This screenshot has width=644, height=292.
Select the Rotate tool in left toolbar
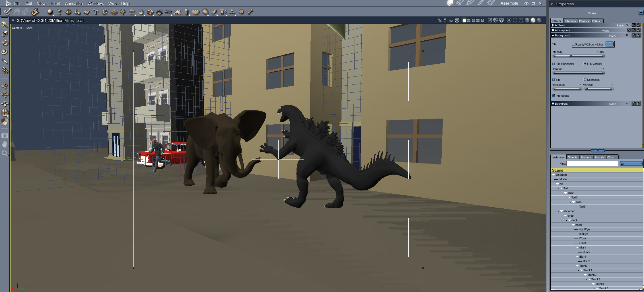pyautogui.click(x=5, y=43)
